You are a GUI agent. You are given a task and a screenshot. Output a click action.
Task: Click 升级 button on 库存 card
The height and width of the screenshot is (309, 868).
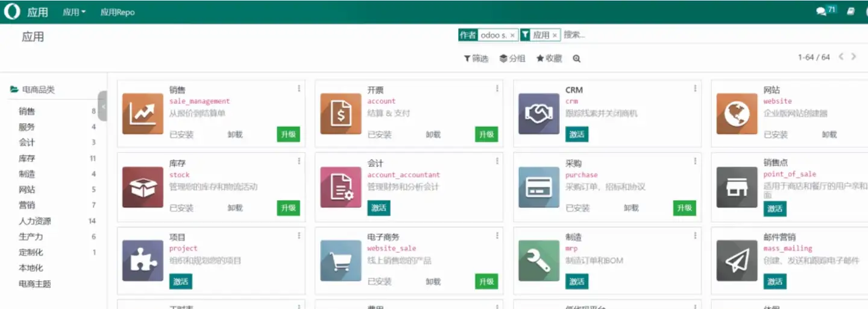289,208
